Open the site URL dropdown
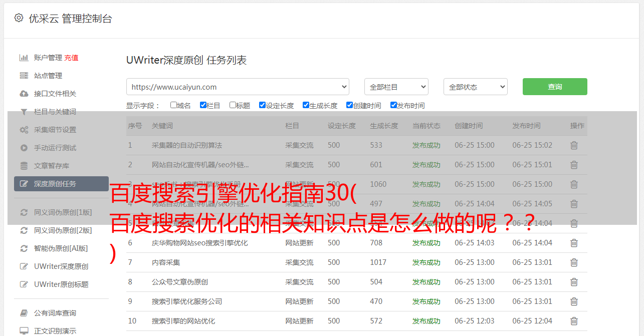This screenshot has width=644, height=336. (238, 87)
